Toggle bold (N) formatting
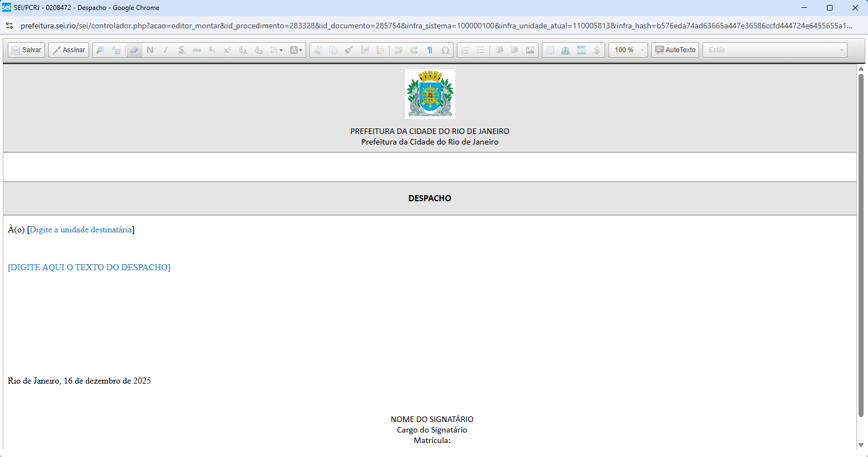This screenshot has width=868, height=457. pos(150,50)
